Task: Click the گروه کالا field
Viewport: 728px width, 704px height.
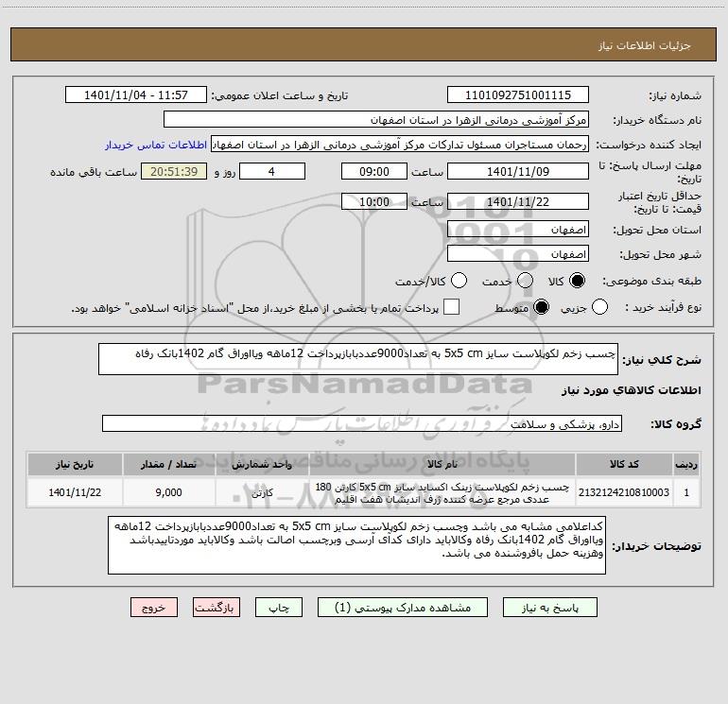Action: coord(362,423)
